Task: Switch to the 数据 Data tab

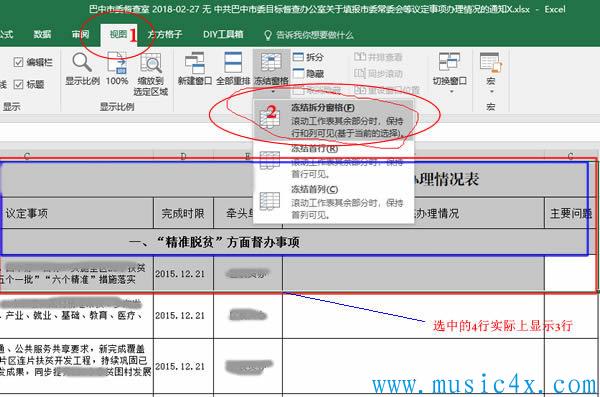Action: [42, 34]
